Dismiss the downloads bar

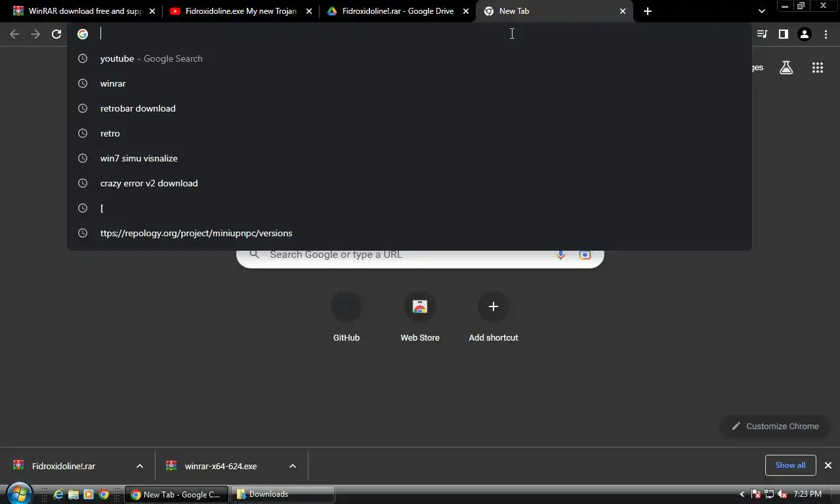click(x=828, y=465)
